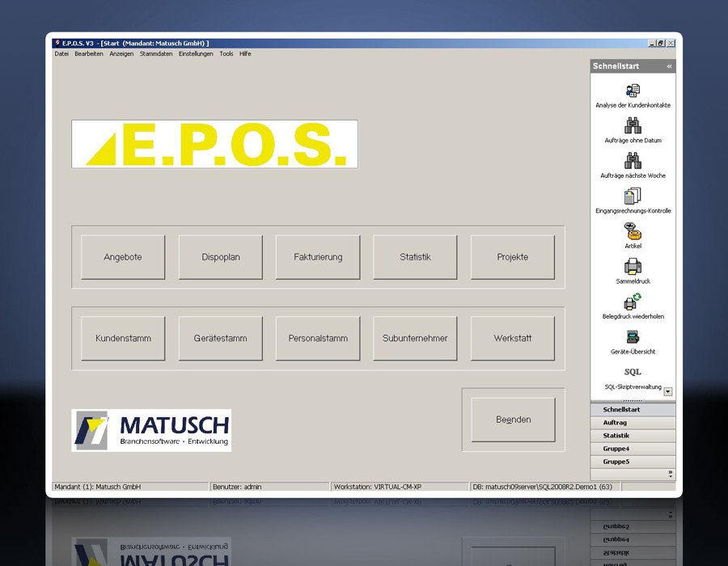Open the Dispoplan module
728x566 pixels.
[221, 257]
